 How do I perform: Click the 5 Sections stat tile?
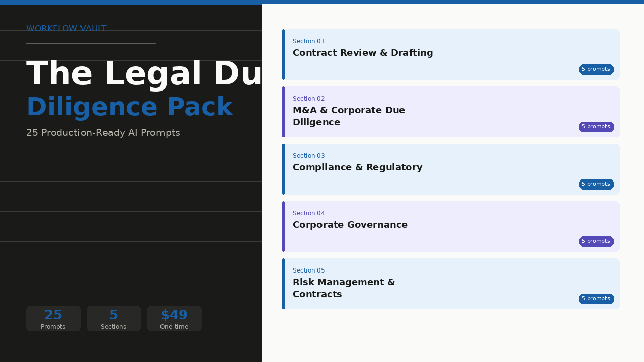[x=114, y=319]
